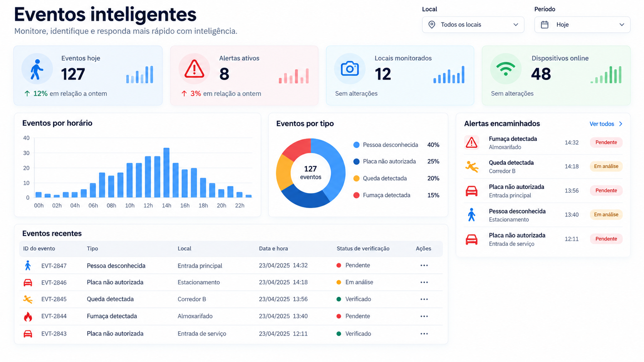
Task: Click Em análise badge on Pessoa desconhecida alert
Action: [606, 215]
